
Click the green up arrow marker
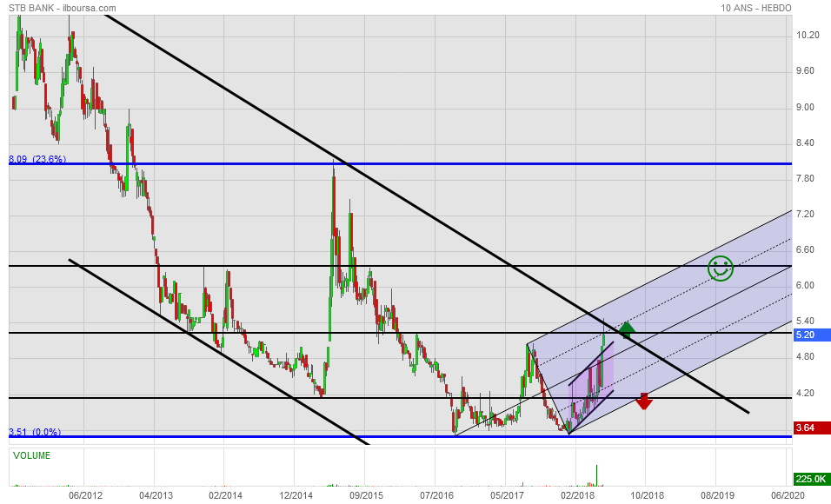coord(627,330)
